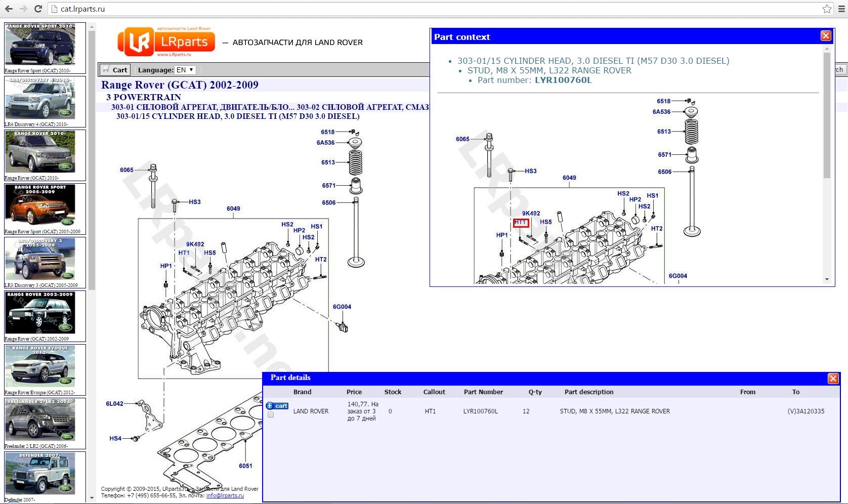Click the sidebar scrollbar down arrow

(92, 498)
